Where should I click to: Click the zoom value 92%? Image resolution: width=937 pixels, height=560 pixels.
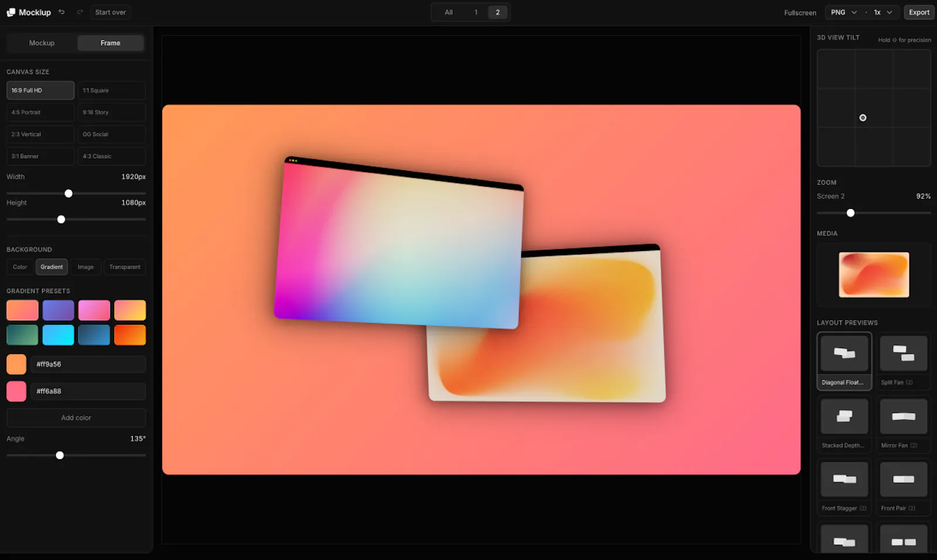coord(924,196)
